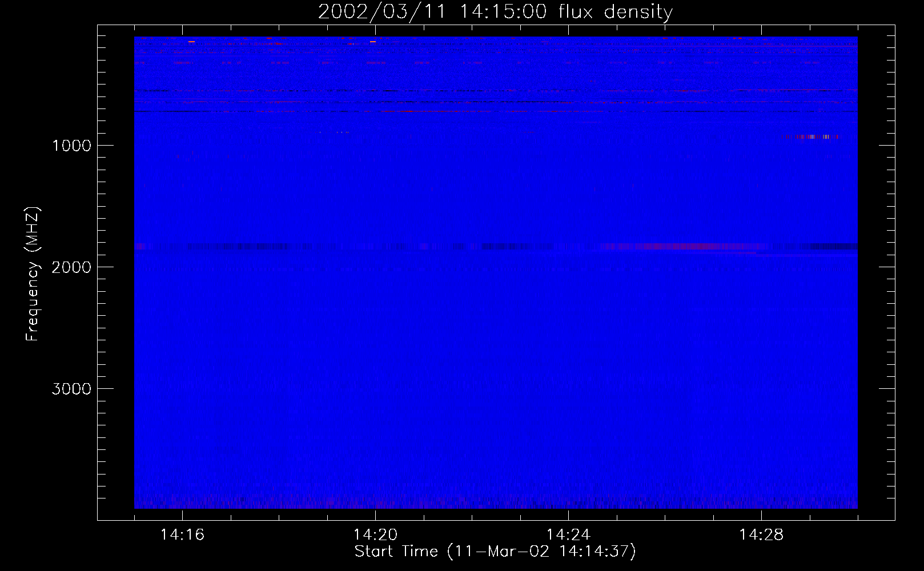Click the 'Start Time (11-Mar-02 14:14:37)' label

495,552
